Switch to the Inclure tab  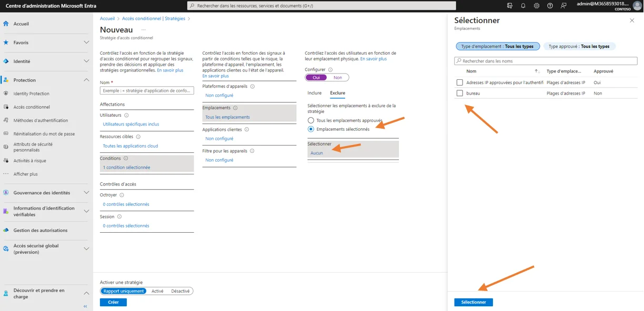314,93
